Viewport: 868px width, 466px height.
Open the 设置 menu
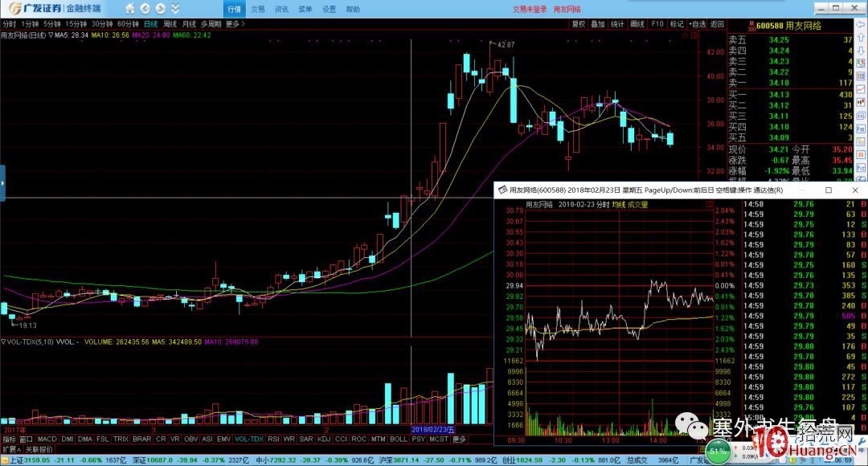pyautogui.click(x=330, y=9)
